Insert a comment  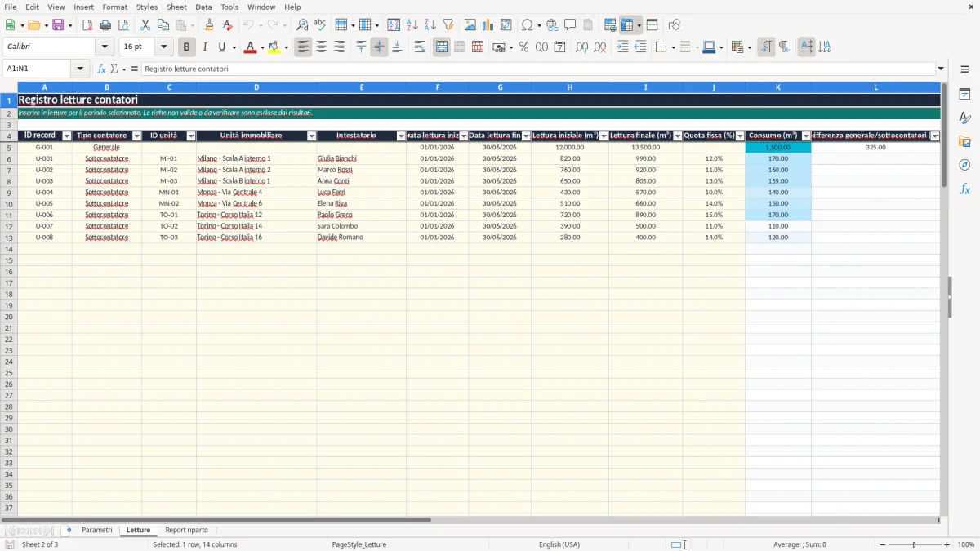point(570,25)
